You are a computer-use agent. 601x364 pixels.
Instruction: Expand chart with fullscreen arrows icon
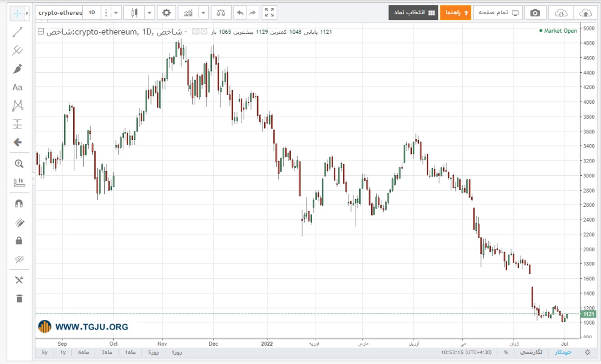click(x=269, y=13)
